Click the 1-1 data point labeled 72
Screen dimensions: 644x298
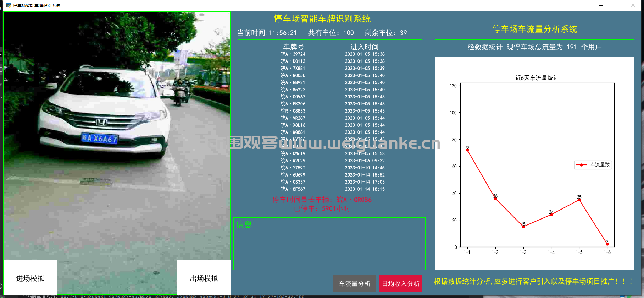click(x=467, y=150)
